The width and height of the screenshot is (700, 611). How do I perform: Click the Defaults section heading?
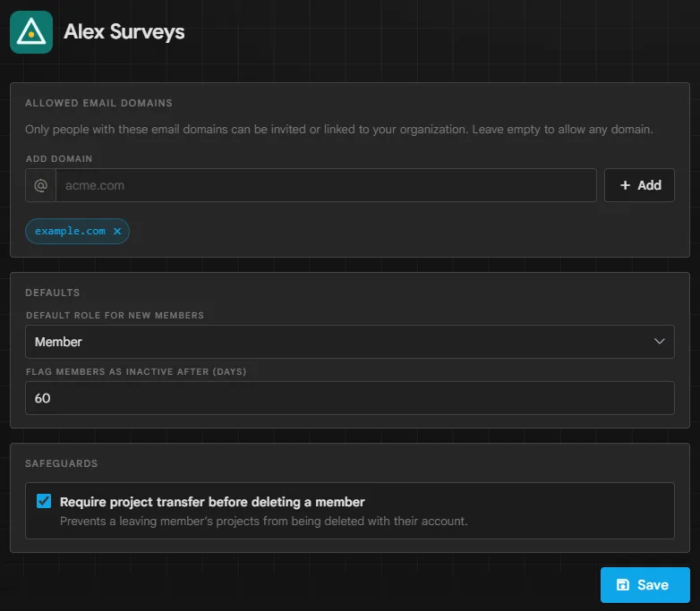point(53,293)
